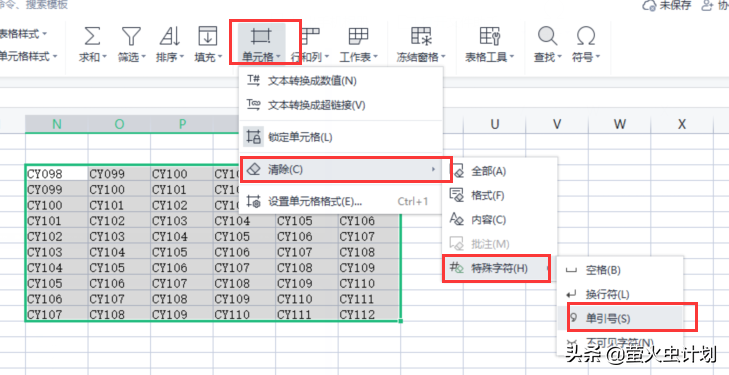The width and height of the screenshot is (729, 375).
Task: Click the Freeze Panes (冻结窗格) icon
Action: pos(421,36)
